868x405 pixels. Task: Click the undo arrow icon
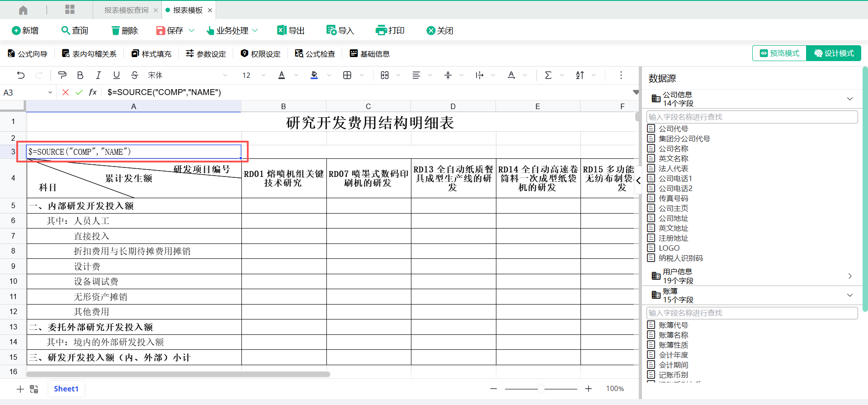point(21,75)
